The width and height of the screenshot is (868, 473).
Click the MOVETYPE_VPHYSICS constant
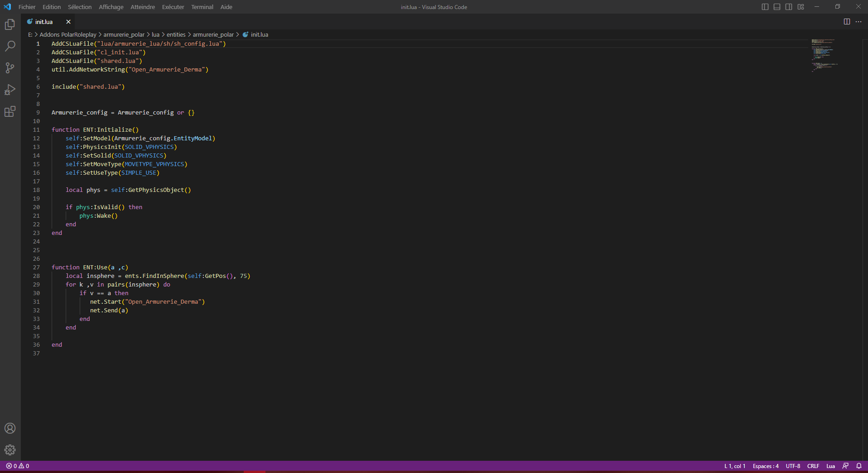(x=154, y=164)
